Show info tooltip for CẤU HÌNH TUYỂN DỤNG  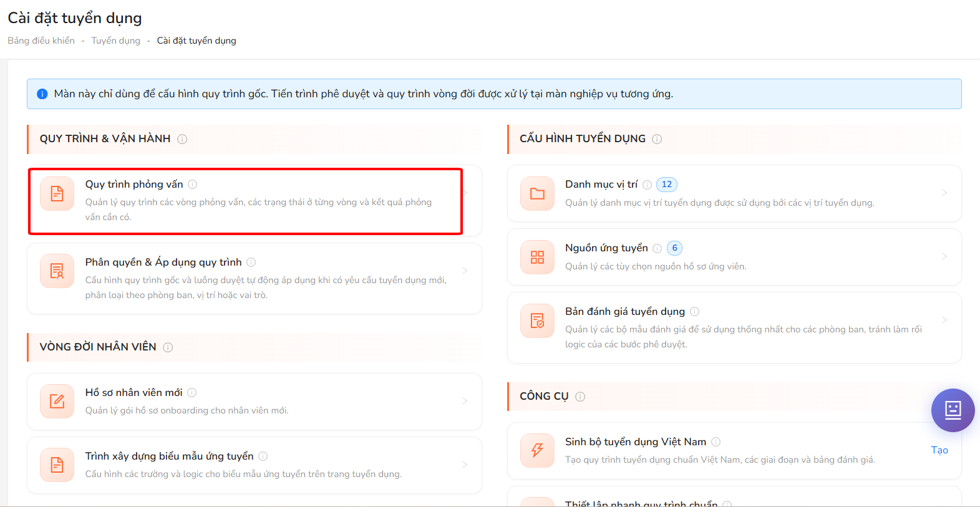(657, 139)
